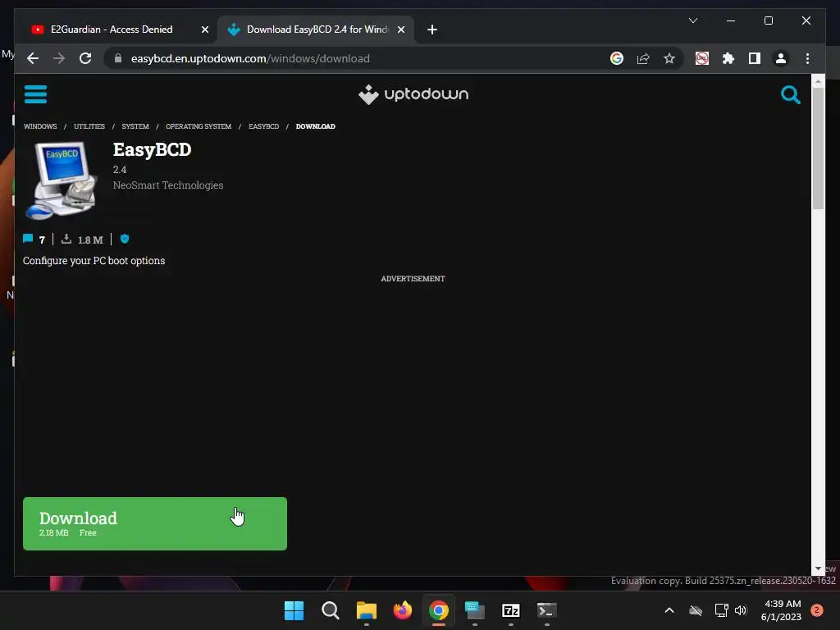Viewport: 840px width, 630px height.
Task: Expand the Chrome tab search chevron
Action: (692, 21)
